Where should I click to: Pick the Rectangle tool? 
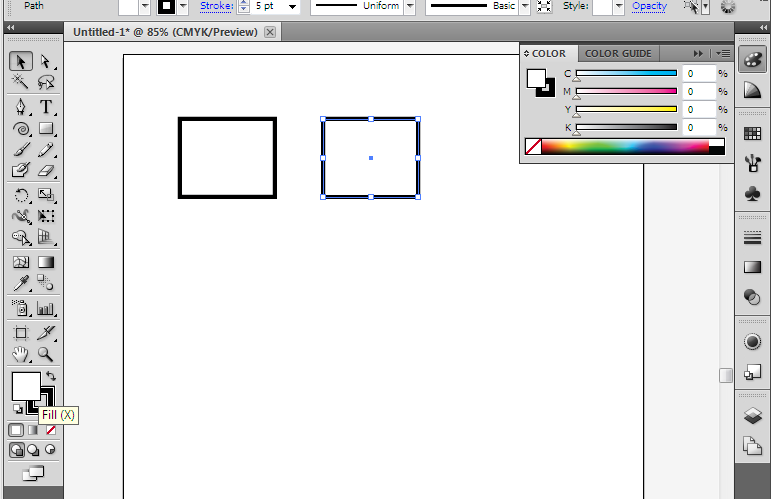(x=46, y=129)
